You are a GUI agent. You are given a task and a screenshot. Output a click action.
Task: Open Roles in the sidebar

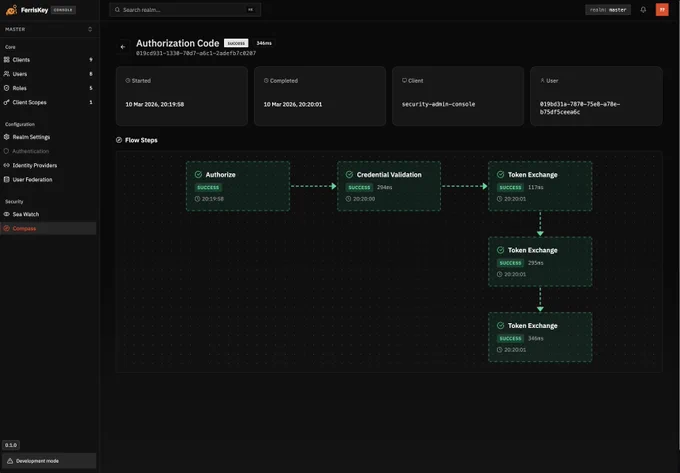click(48, 88)
